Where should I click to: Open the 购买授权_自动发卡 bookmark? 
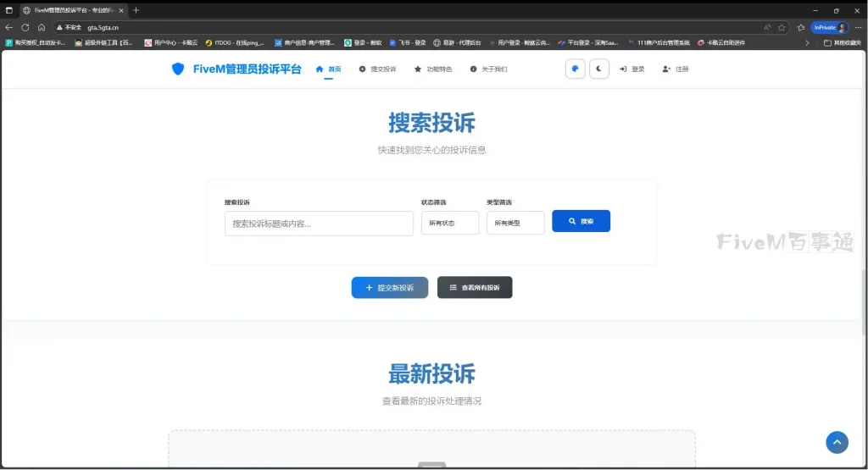[x=36, y=42]
